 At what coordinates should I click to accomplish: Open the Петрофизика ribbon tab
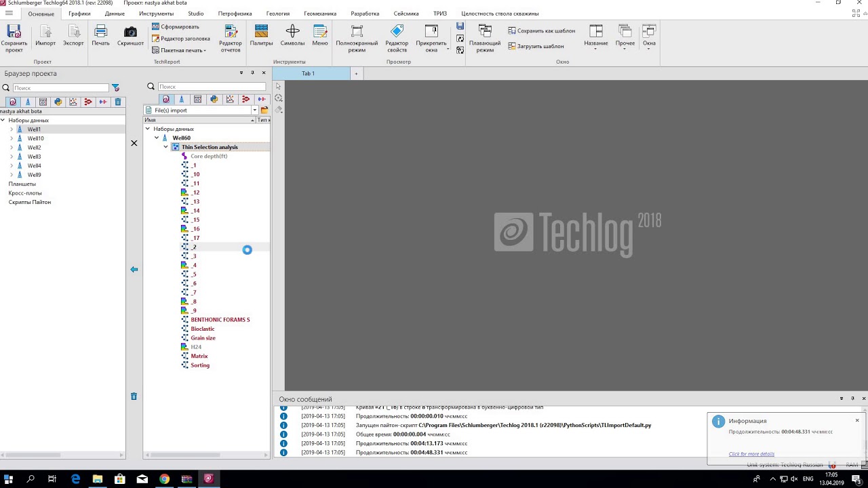[235, 14]
